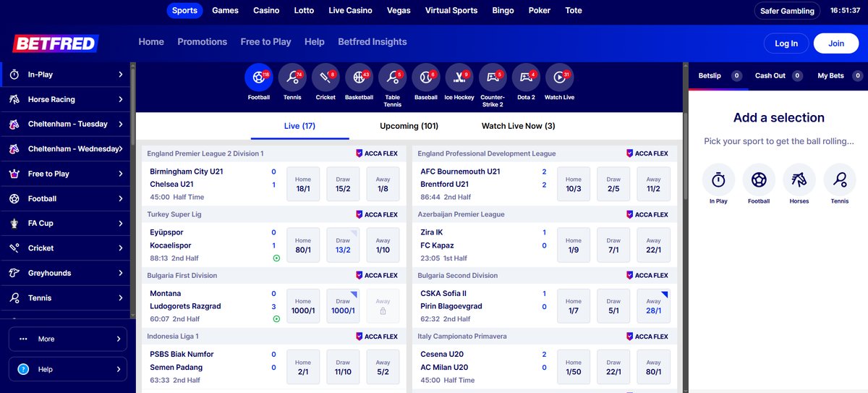Open the Bingo top menu item
Viewport: 868px width, 393px height.
(x=503, y=11)
